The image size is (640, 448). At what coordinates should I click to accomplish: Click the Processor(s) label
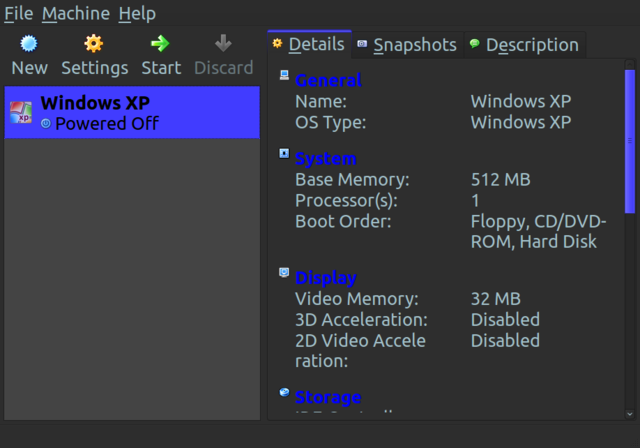click(x=346, y=200)
